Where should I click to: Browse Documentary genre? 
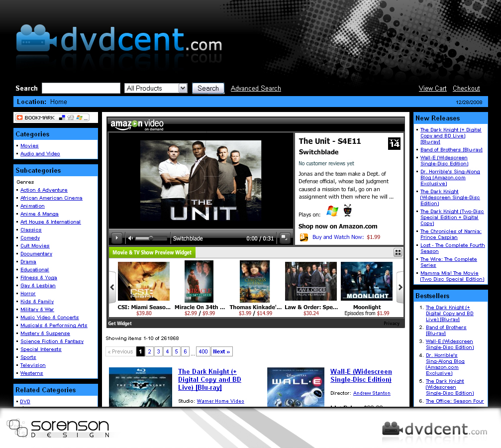(x=36, y=253)
